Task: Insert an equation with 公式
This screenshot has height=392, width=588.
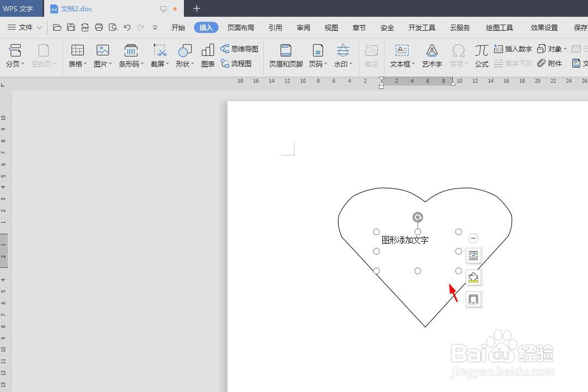Action: point(481,55)
